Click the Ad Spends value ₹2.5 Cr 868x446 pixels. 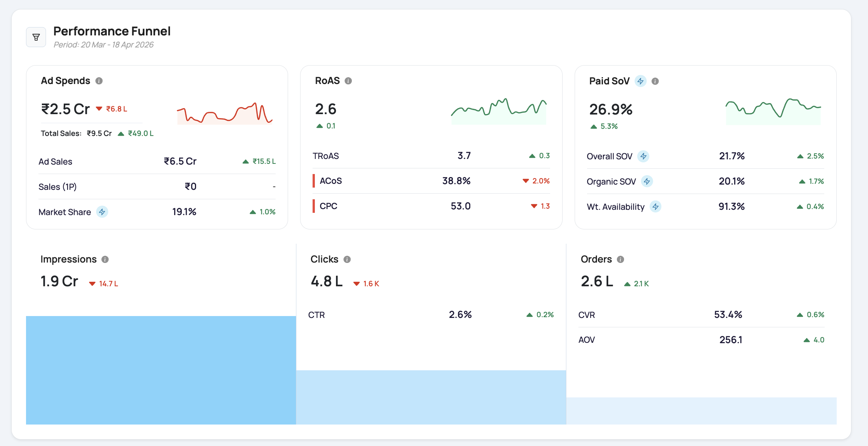pyautogui.click(x=66, y=109)
